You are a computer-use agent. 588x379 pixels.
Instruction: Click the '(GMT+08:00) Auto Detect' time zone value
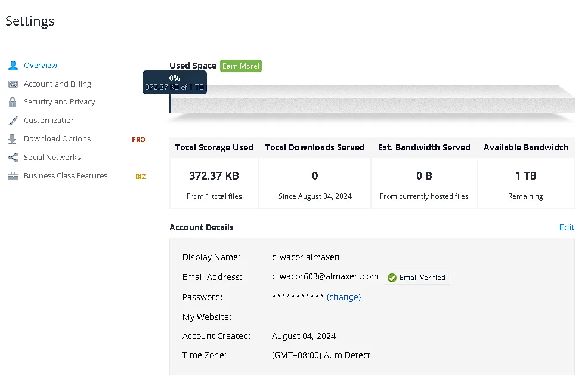pos(321,355)
